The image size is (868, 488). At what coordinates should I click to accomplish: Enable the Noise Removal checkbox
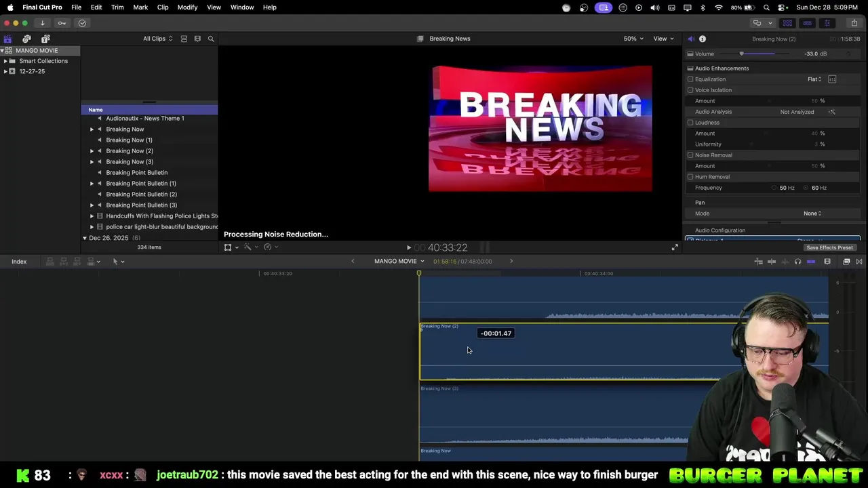click(x=690, y=155)
